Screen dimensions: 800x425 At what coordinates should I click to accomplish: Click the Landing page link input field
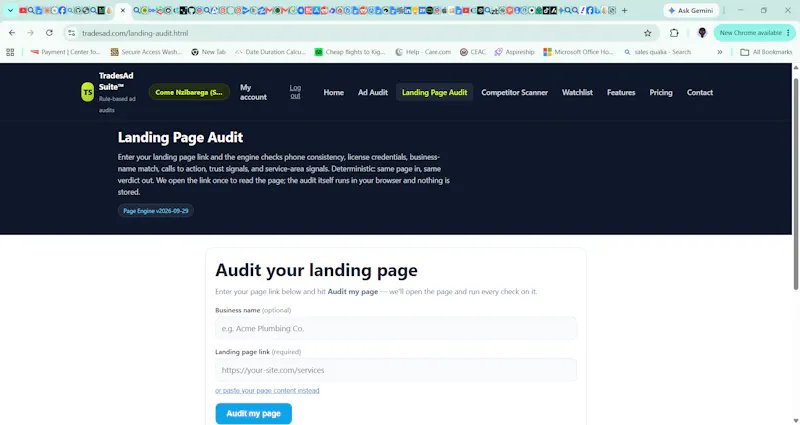(396, 370)
